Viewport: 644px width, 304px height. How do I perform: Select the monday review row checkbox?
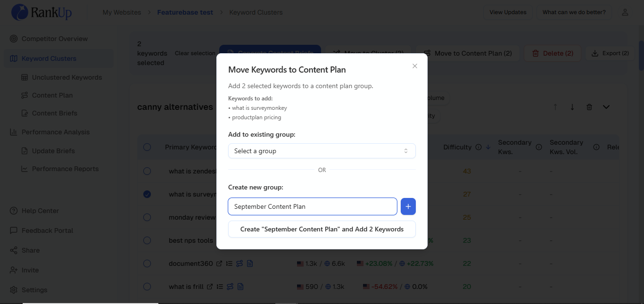pos(147,217)
